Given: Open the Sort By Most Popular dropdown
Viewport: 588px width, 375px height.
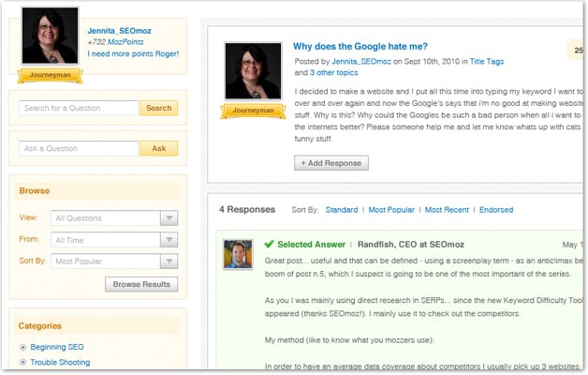Looking at the screenshot, I should pos(114,262).
